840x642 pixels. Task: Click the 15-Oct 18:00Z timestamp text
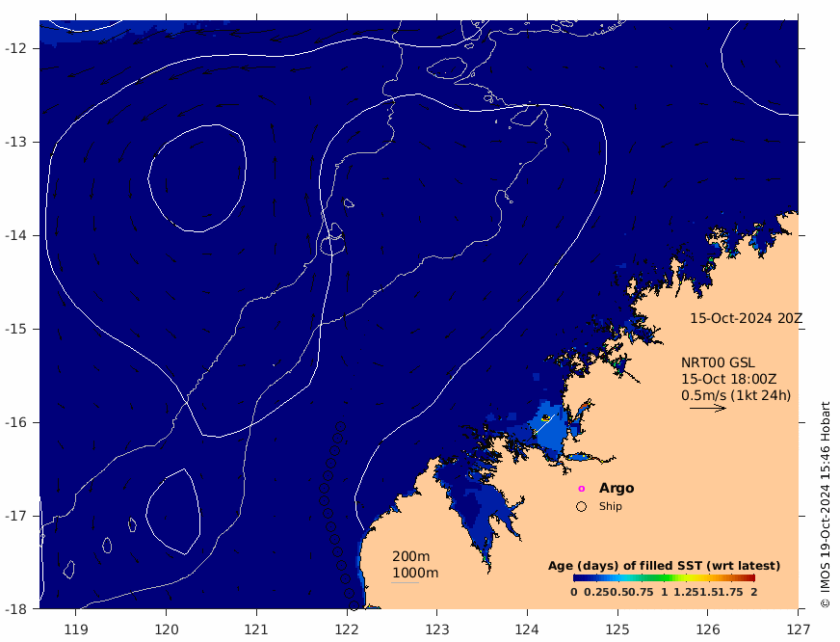(728, 379)
